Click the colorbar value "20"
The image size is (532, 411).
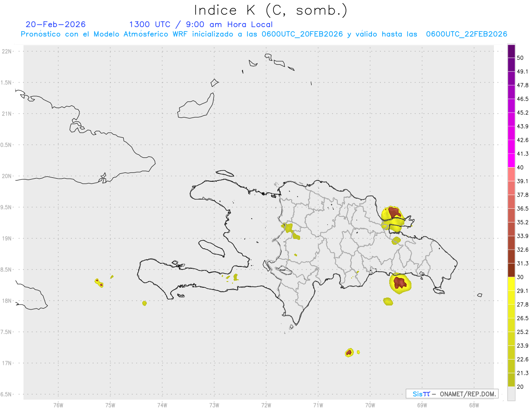tap(520, 387)
